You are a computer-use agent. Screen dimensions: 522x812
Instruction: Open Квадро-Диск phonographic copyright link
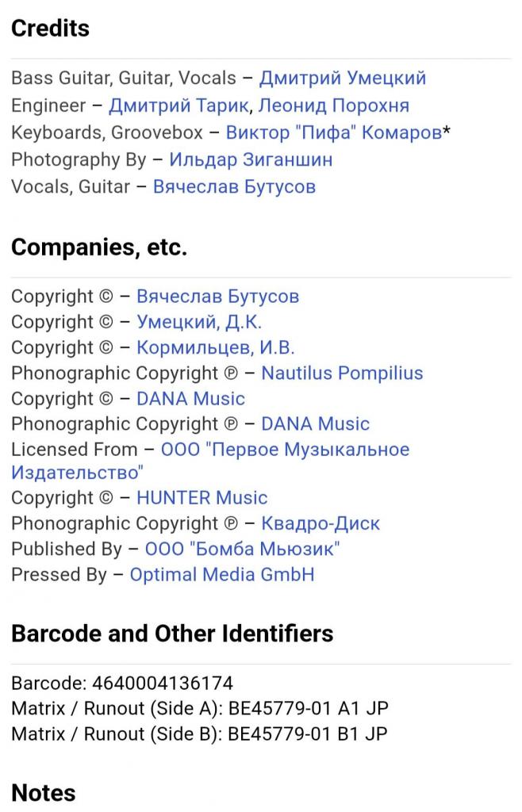320,523
